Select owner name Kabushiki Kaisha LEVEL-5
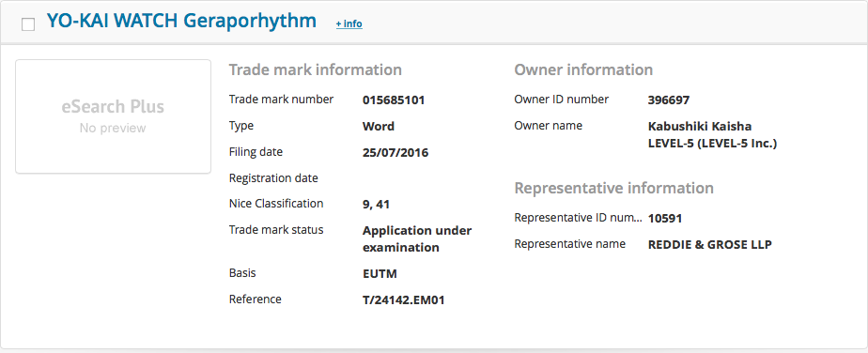The height and width of the screenshot is (353, 868). click(713, 135)
